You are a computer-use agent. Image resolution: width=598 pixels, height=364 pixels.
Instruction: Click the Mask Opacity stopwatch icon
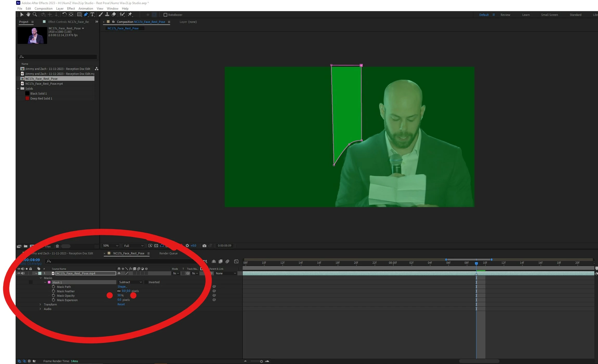(53, 296)
